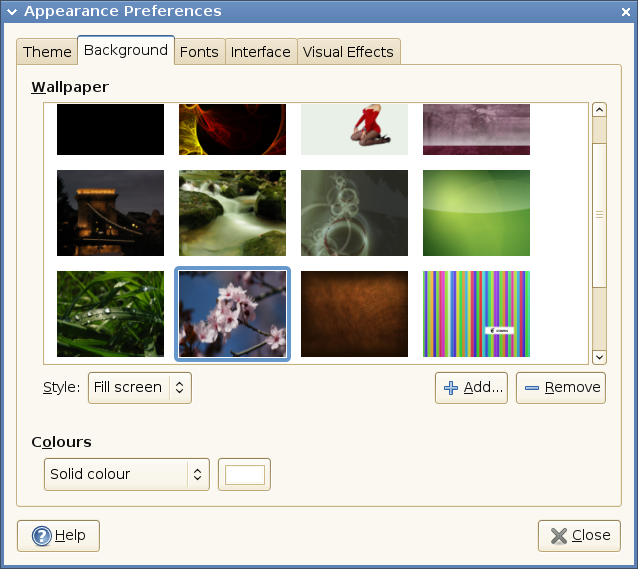
Task: Choose the rainbow vertical stripes wallpaper
Action: click(x=476, y=314)
